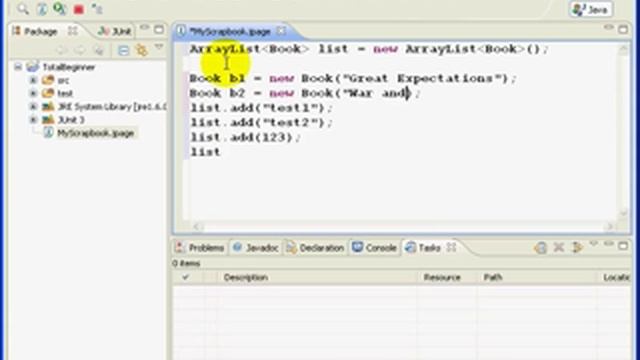
Task: Select the TotalBeginner project
Action: [68, 67]
